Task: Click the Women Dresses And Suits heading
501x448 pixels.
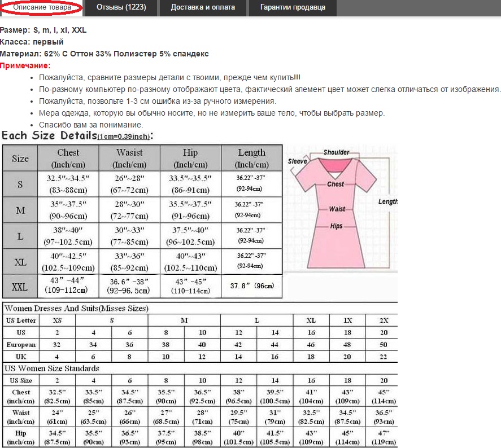Action: (76, 308)
